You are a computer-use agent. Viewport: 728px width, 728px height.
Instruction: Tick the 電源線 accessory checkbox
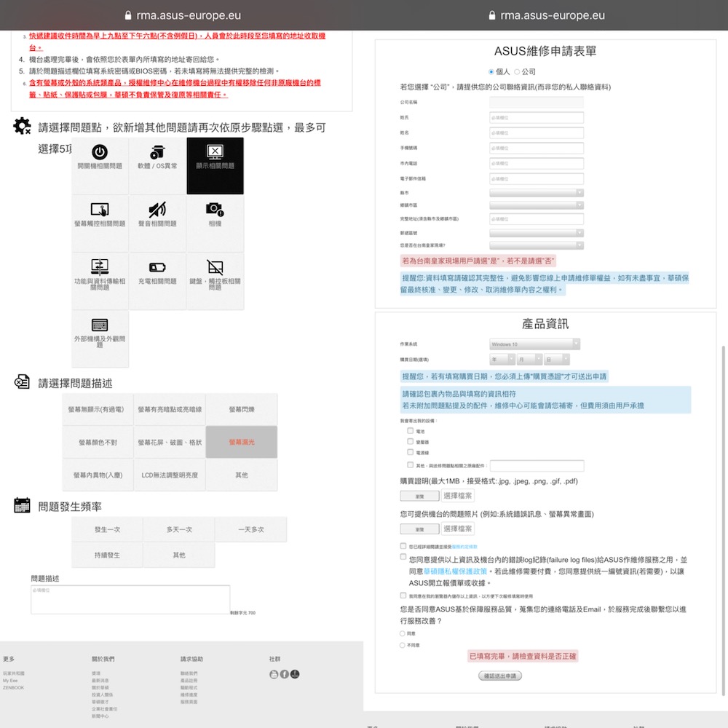pyautogui.click(x=411, y=452)
